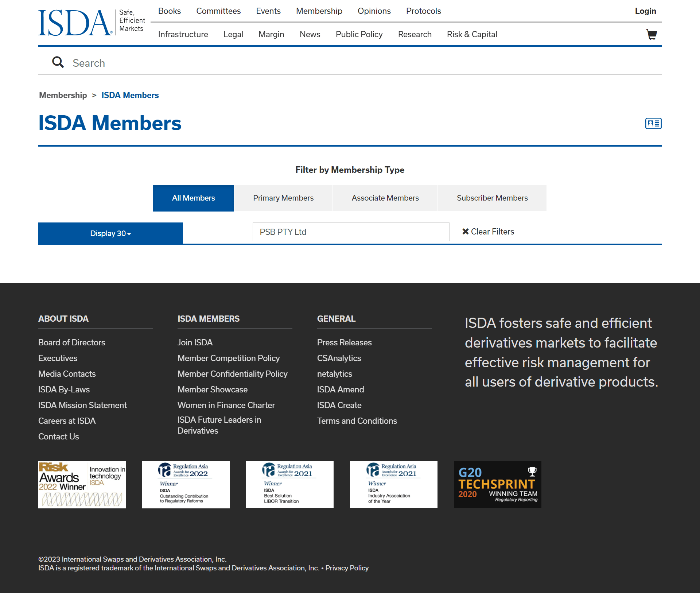Open ISDA Create link
This screenshot has width=700, height=593.
pyautogui.click(x=339, y=405)
